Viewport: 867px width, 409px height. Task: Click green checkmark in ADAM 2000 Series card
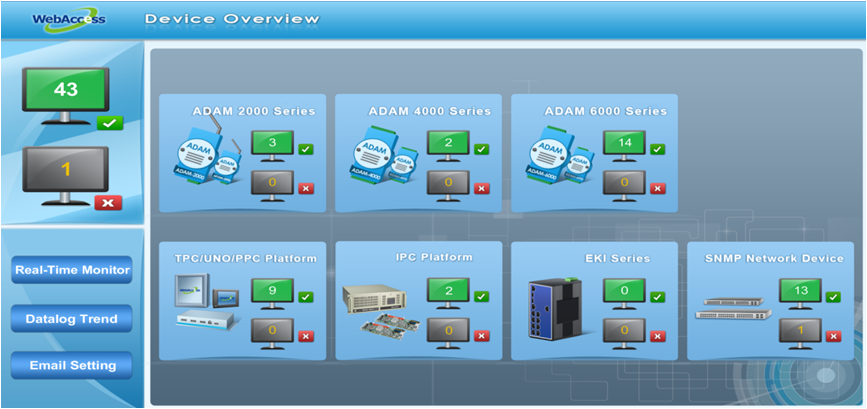click(306, 149)
